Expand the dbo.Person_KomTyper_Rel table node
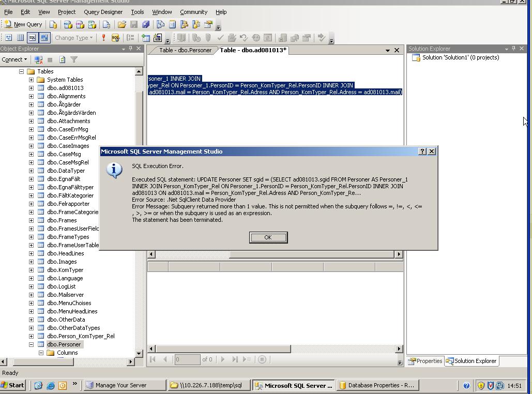Viewport: 532px width, 394px height. (31, 336)
